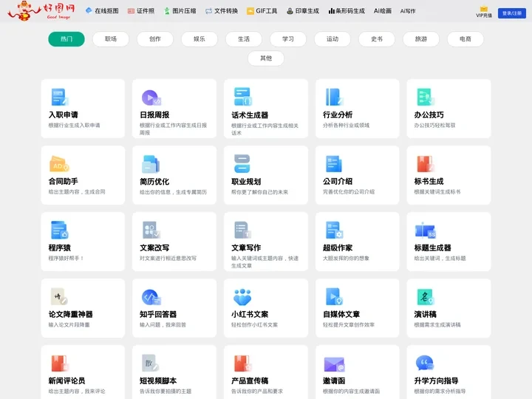
Task: Click the 邀请函 envelope icon
Action: coord(334,364)
